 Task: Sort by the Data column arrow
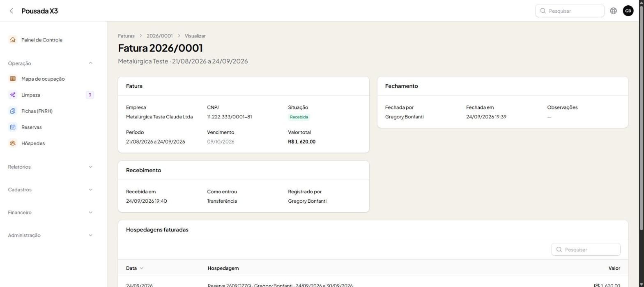pyautogui.click(x=142, y=268)
